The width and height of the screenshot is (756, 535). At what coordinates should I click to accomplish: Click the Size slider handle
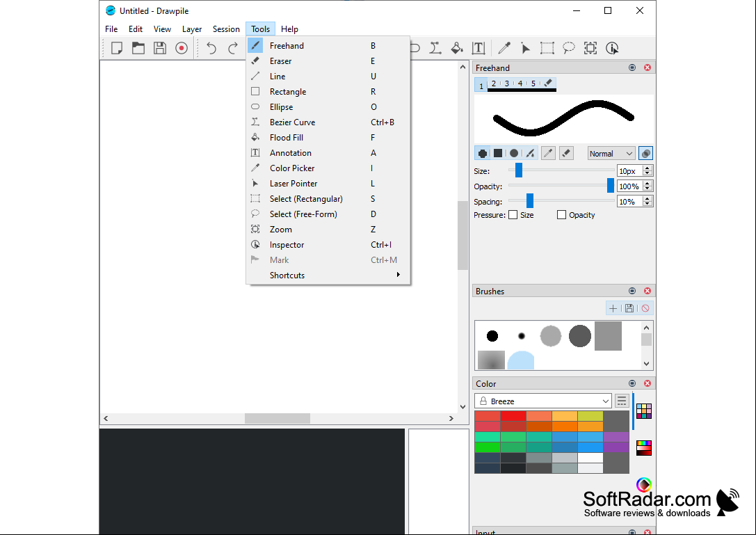click(519, 170)
